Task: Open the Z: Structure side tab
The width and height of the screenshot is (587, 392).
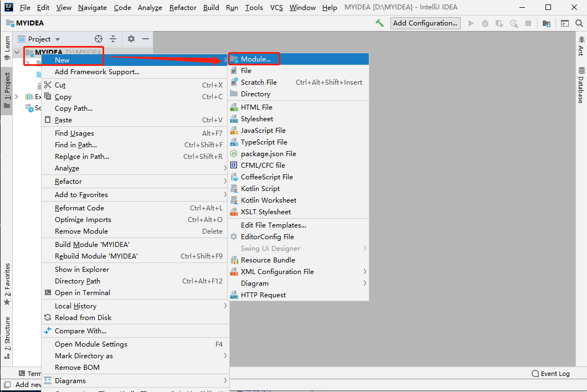Action: pos(7,338)
